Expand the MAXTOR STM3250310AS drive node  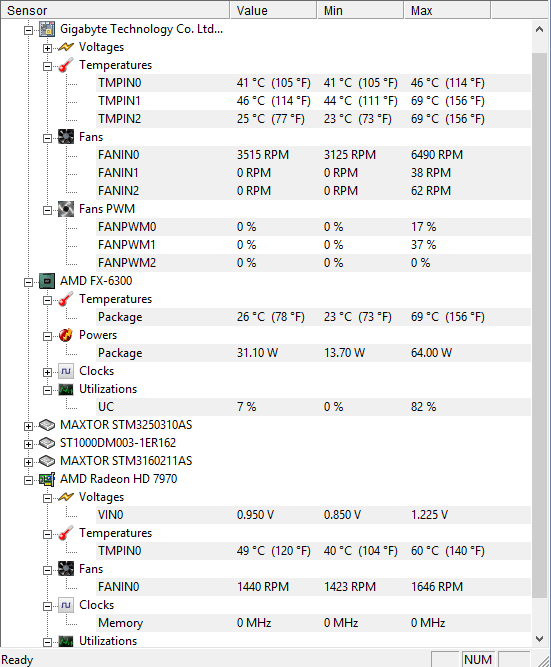[x=28, y=426]
